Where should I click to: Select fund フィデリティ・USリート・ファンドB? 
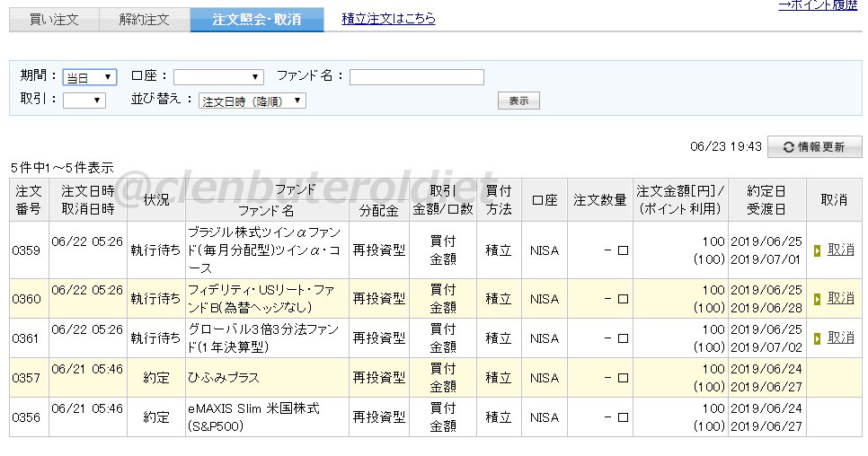(261, 299)
